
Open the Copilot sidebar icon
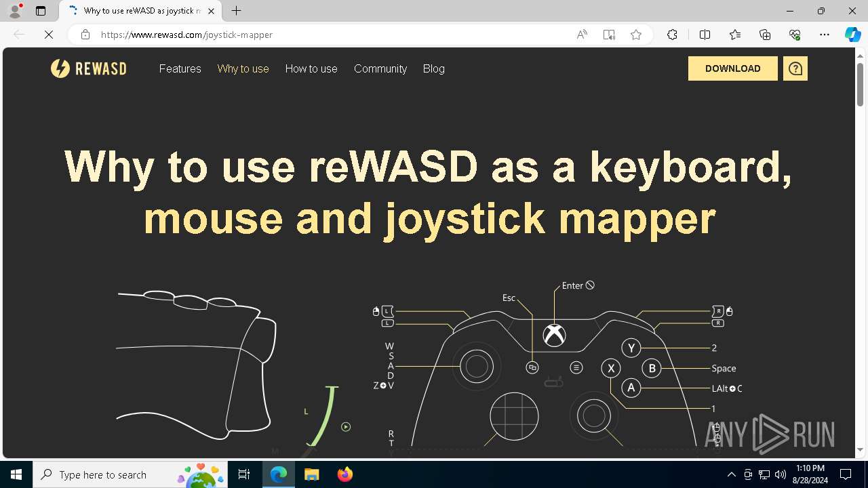(x=852, y=35)
